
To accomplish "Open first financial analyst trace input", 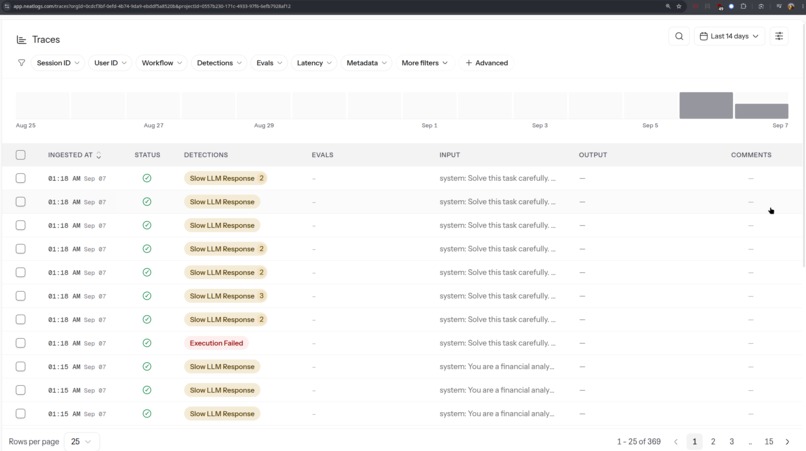I will [497, 367].
